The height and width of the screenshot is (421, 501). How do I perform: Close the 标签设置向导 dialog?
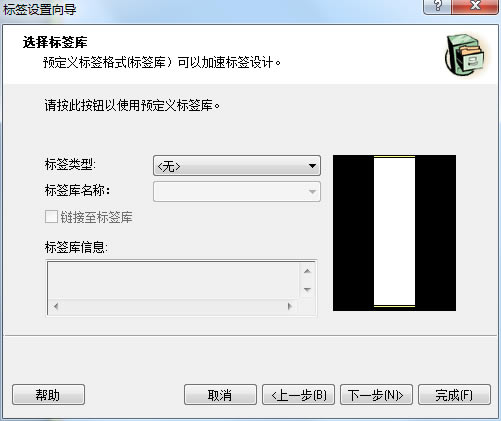[475, 6]
